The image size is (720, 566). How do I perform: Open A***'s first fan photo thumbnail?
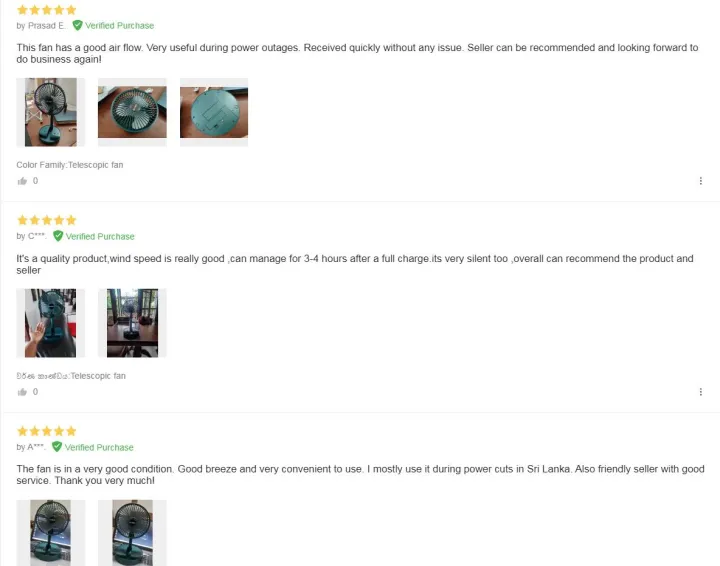51,532
